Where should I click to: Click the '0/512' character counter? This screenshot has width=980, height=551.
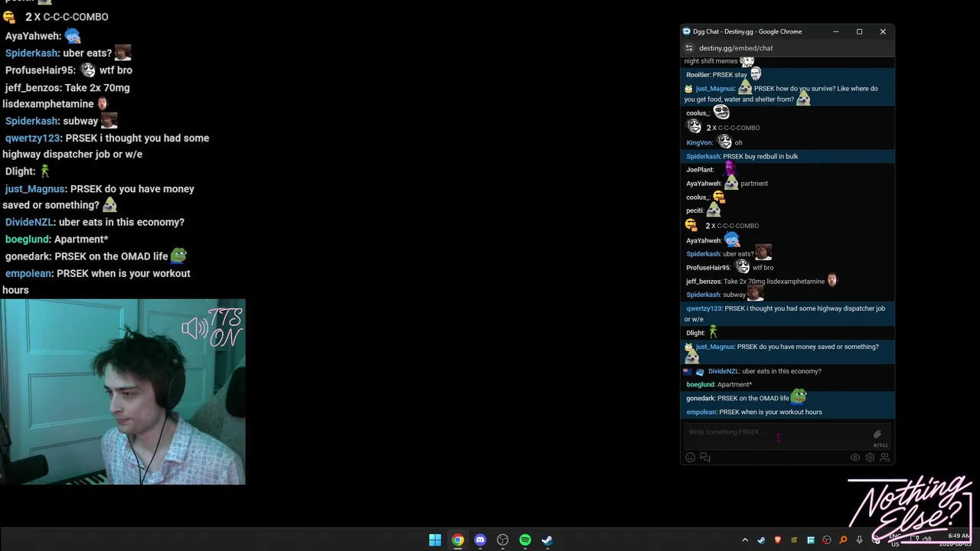[880, 445]
